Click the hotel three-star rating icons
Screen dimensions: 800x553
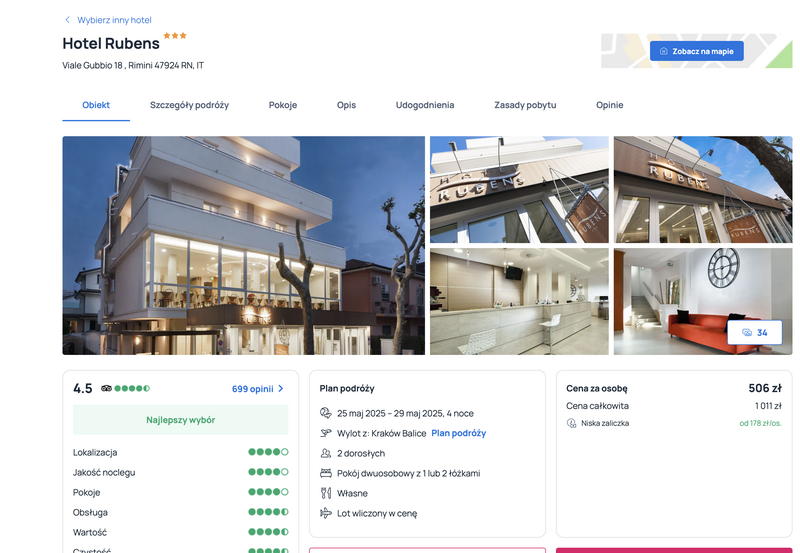pos(175,36)
